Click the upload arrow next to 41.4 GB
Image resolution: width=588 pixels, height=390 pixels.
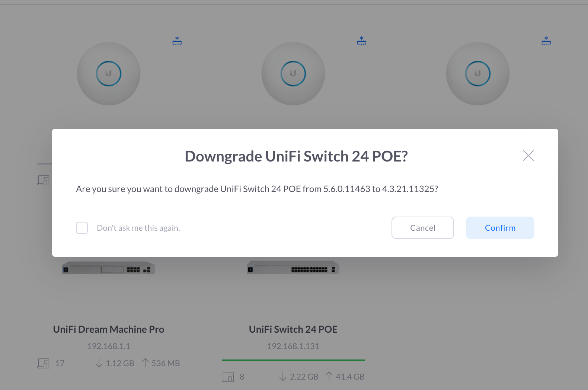pyautogui.click(x=329, y=376)
